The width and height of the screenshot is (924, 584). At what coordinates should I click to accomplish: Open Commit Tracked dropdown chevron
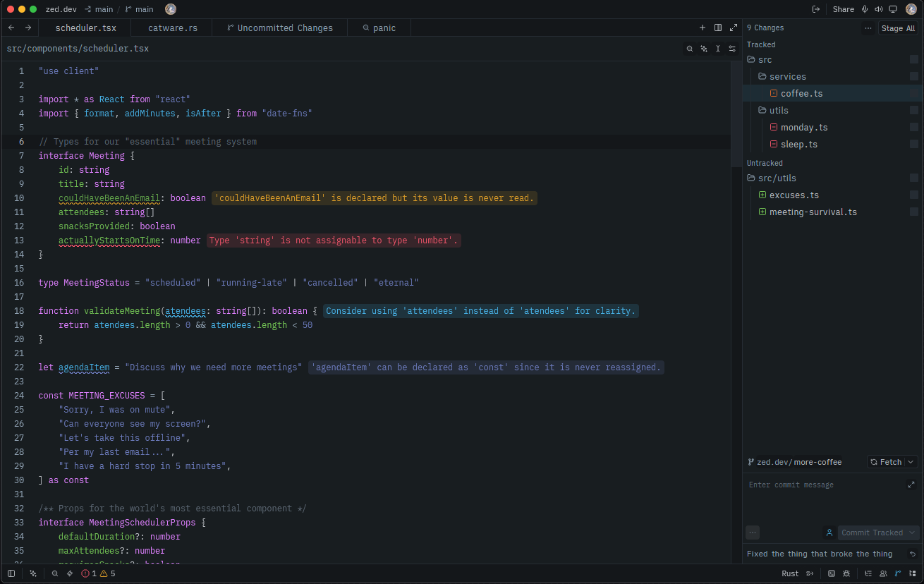click(912, 533)
